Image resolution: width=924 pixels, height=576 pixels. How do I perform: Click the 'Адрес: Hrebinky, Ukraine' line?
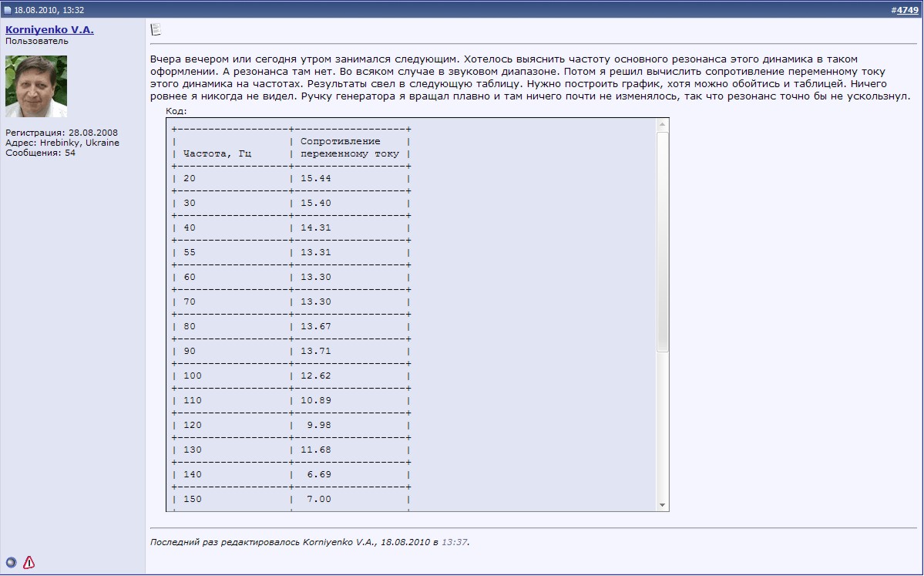[62, 143]
